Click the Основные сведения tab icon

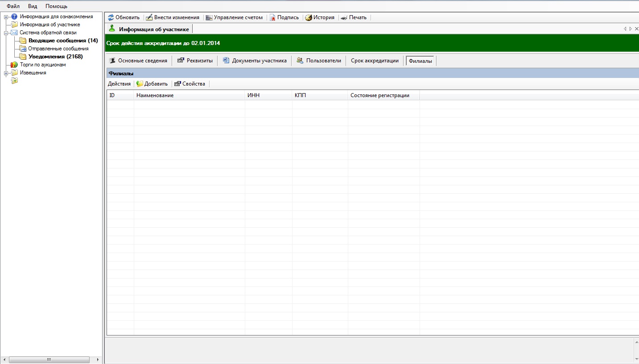point(112,61)
